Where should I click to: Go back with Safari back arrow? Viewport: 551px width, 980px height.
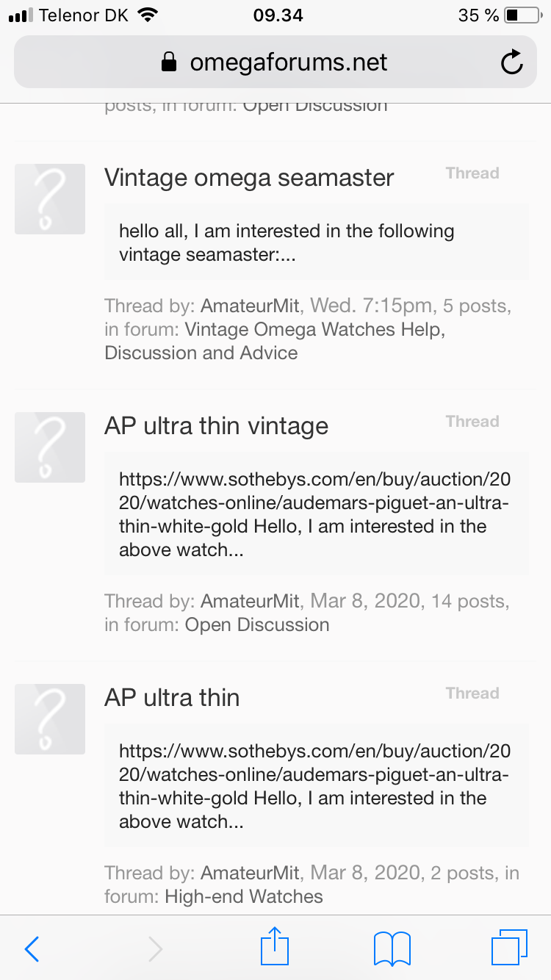coord(32,949)
